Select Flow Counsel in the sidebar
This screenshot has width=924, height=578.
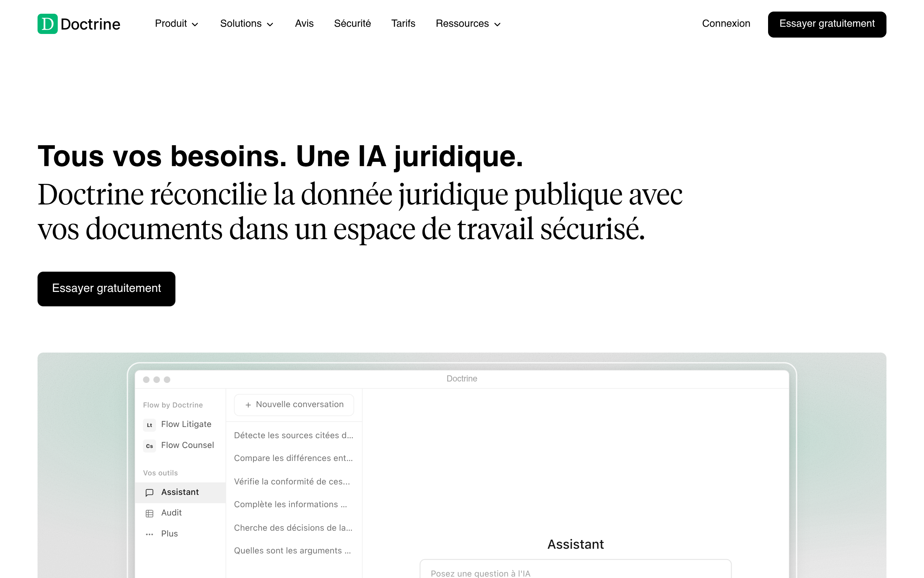[180, 445]
